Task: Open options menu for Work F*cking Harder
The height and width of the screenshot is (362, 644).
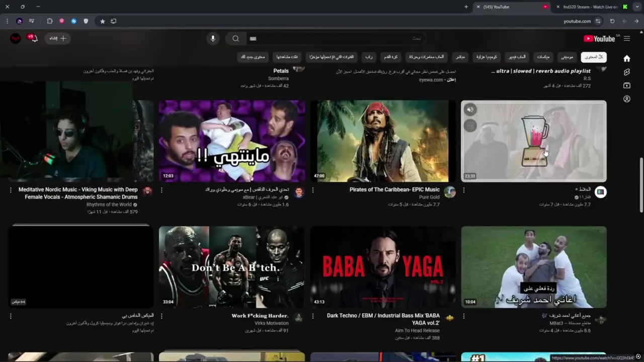Action: 162,316
